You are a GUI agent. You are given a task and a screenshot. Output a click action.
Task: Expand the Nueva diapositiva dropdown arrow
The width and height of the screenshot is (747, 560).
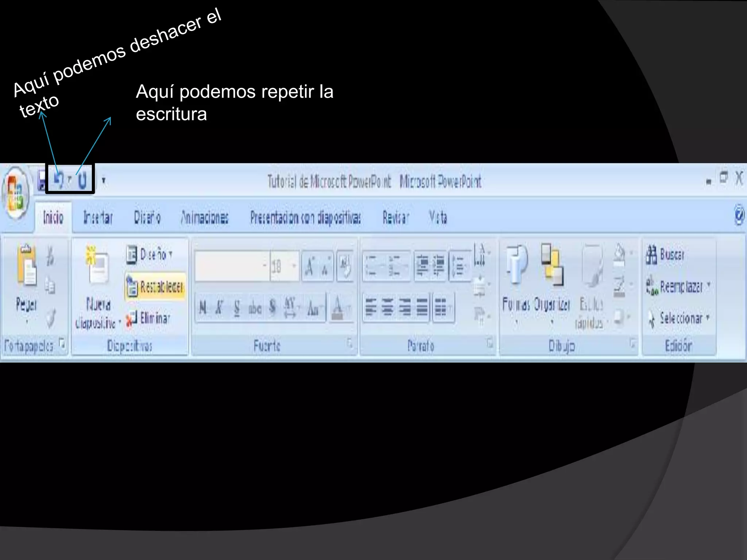(120, 322)
